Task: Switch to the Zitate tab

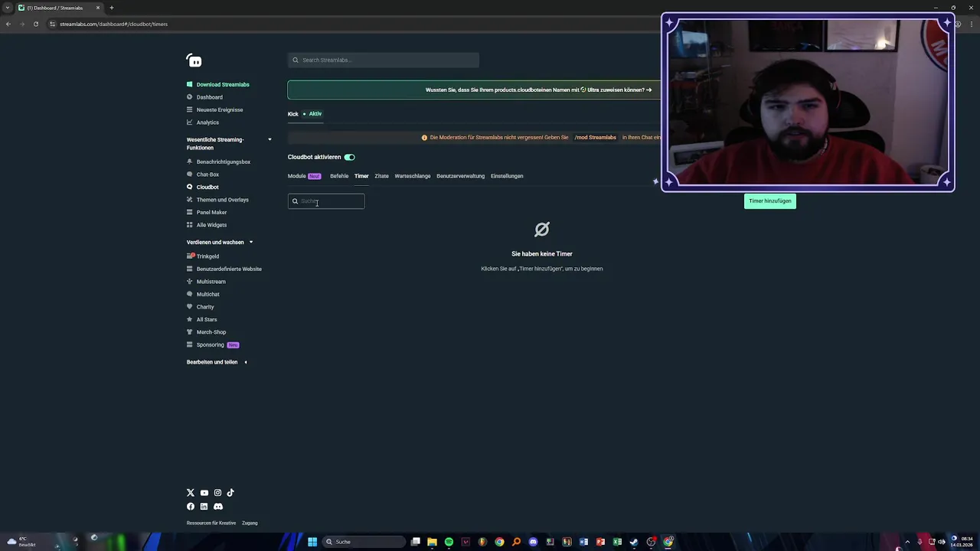Action: pyautogui.click(x=381, y=176)
